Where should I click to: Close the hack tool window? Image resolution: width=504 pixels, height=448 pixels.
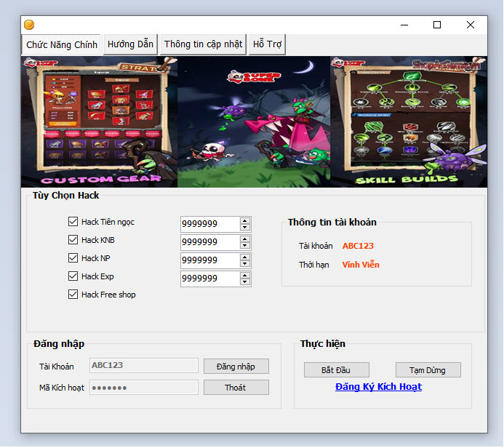click(x=471, y=25)
